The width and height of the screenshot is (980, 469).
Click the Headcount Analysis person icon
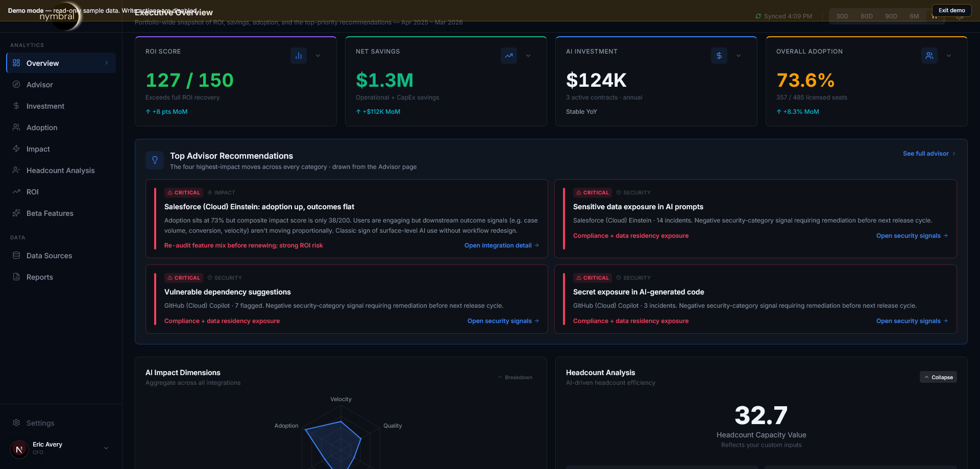tap(16, 170)
